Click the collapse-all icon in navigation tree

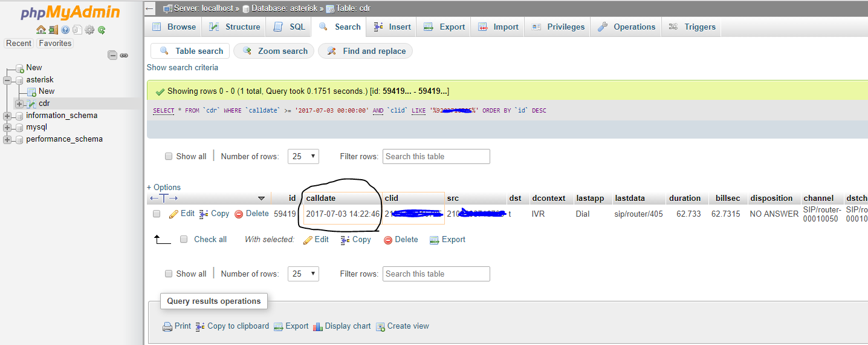click(x=112, y=55)
